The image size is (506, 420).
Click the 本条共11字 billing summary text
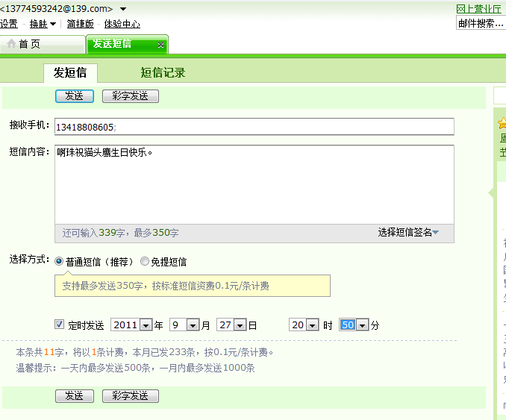[145, 352]
